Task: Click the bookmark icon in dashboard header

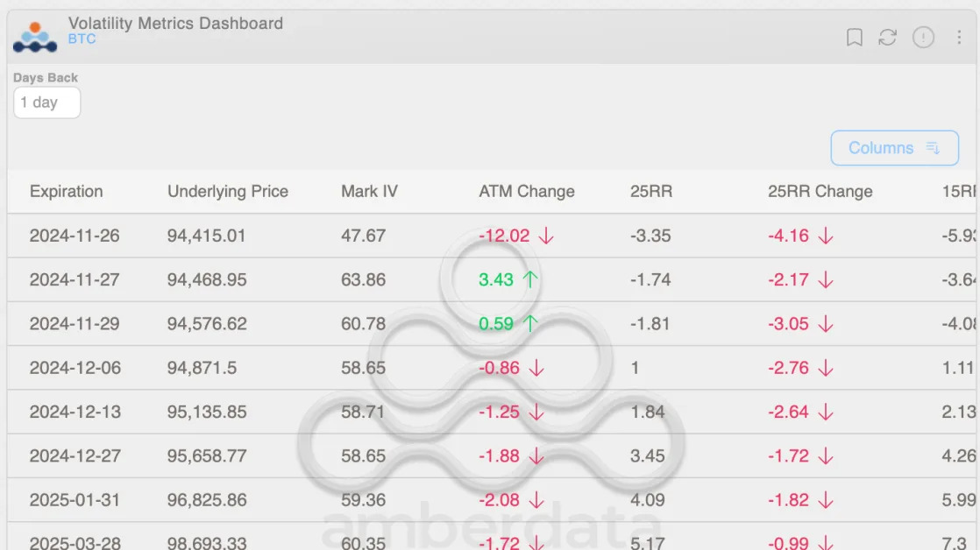Action: pos(854,38)
